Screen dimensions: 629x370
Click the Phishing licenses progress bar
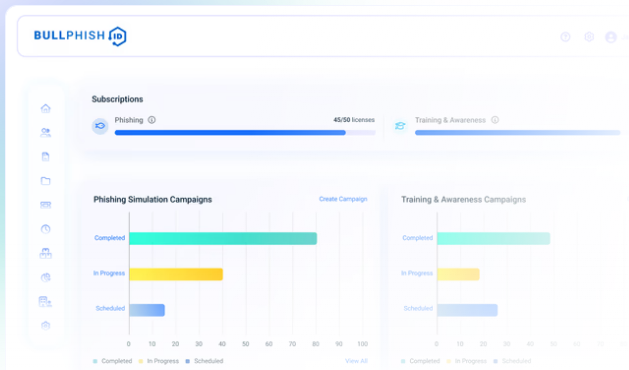pos(245,133)
